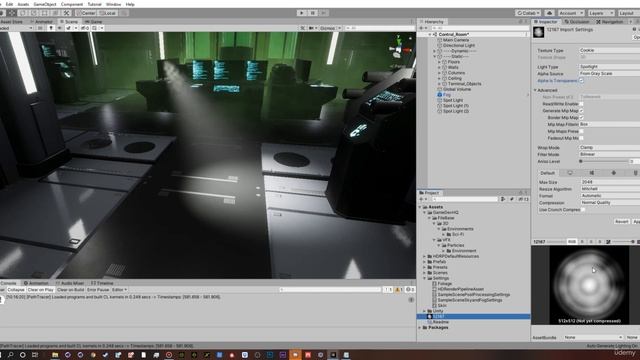Toggle Error Pause in Console
Screen dimensions: 640x360
(x=98, y=290)
